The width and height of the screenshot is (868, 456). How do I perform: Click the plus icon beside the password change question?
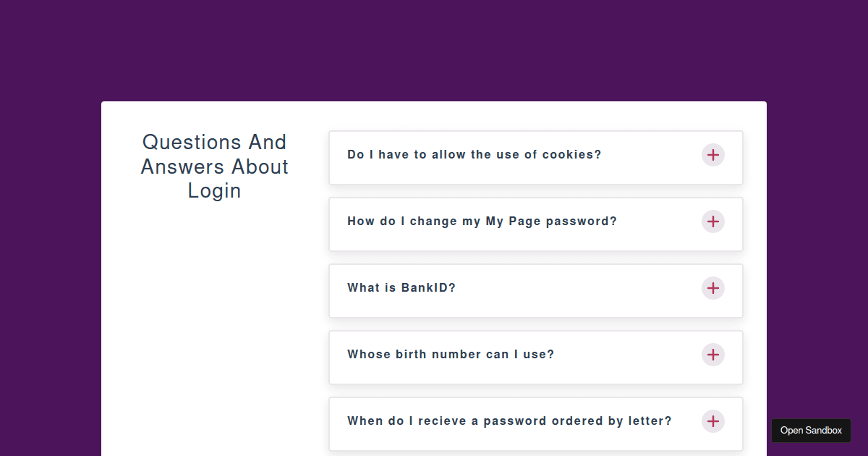tap(713, 221)
